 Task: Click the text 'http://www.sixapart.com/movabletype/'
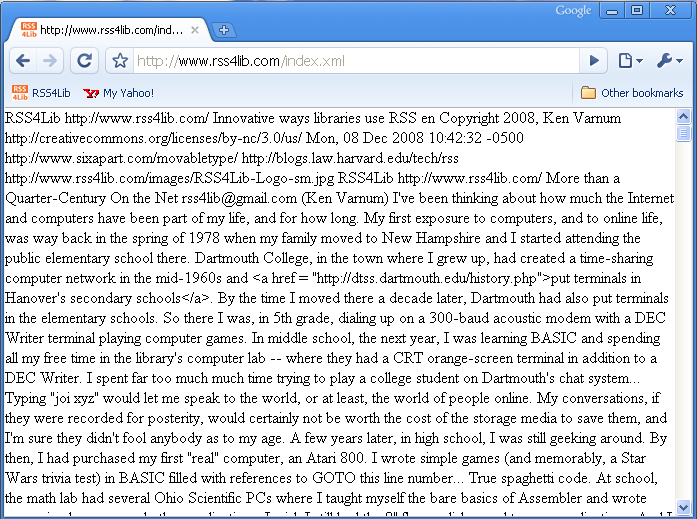[121, 158]
